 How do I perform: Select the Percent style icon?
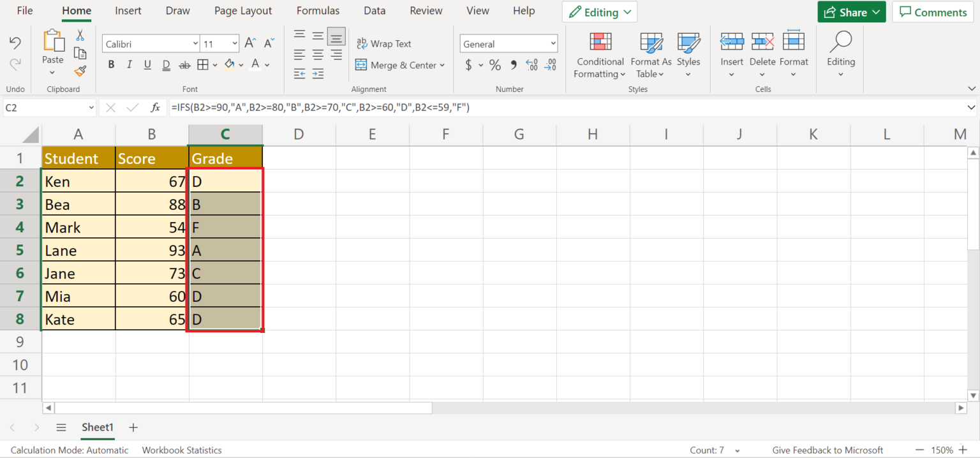point(495,64)
